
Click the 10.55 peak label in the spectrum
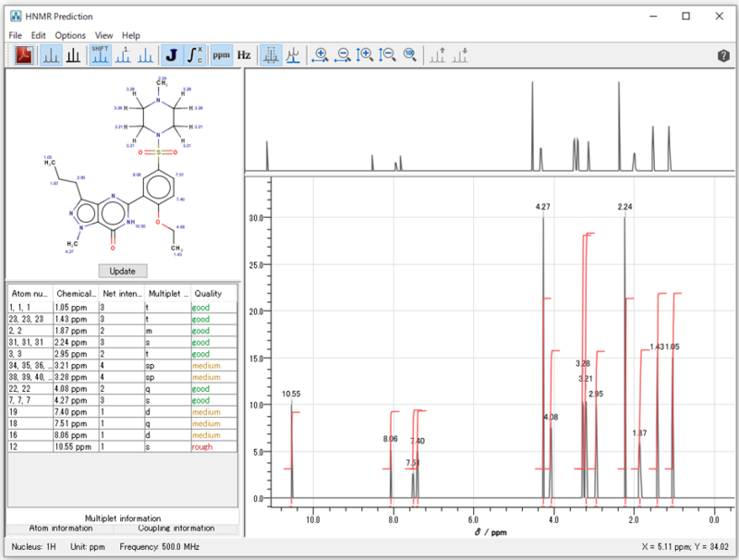tap(291, 394)
